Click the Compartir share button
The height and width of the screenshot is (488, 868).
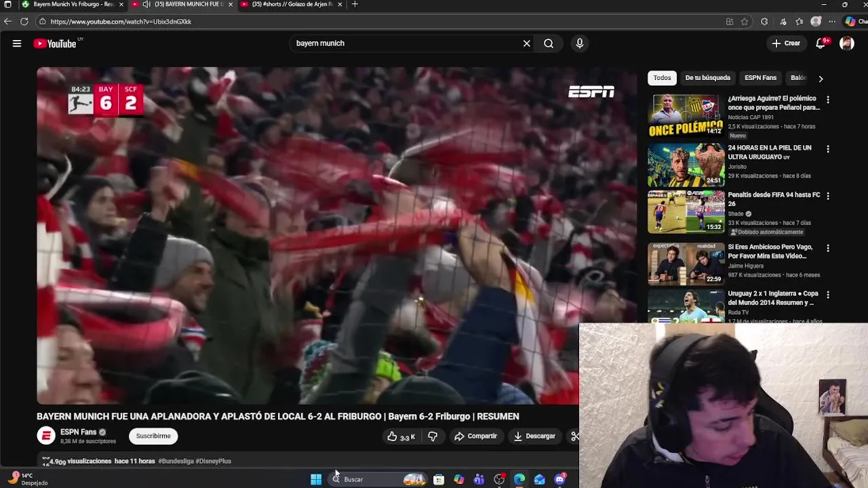click(475, 436)
